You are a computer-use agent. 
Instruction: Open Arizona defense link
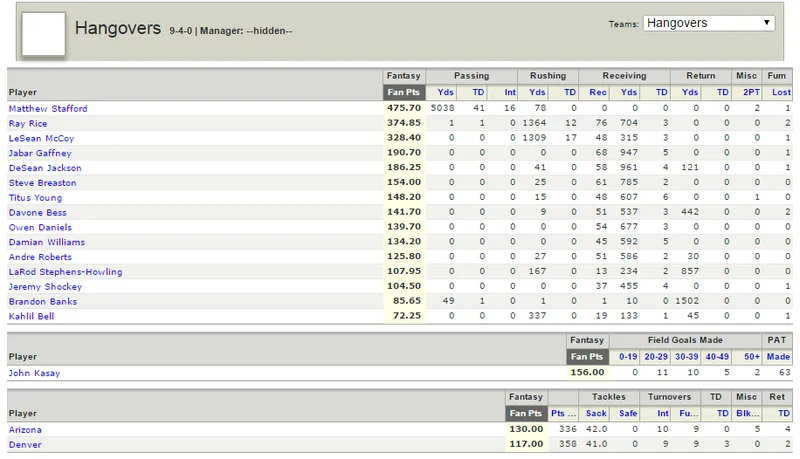[25, 429]
